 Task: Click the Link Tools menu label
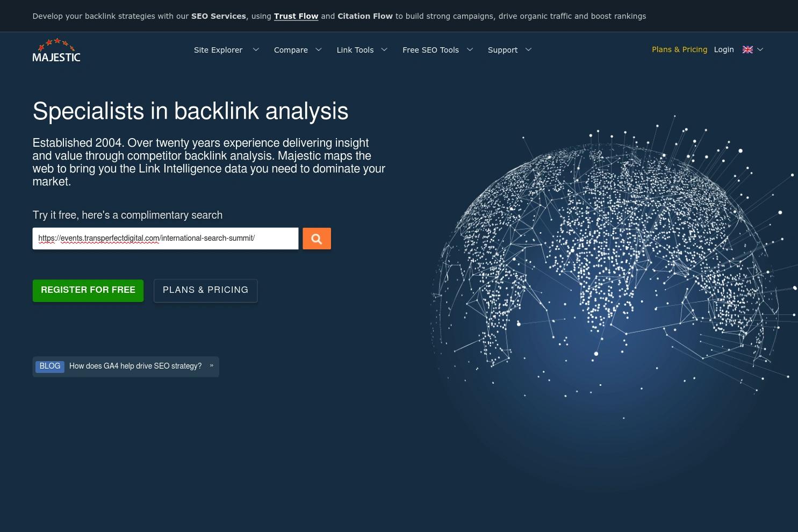pyautogui.click(x=355, y=50)
